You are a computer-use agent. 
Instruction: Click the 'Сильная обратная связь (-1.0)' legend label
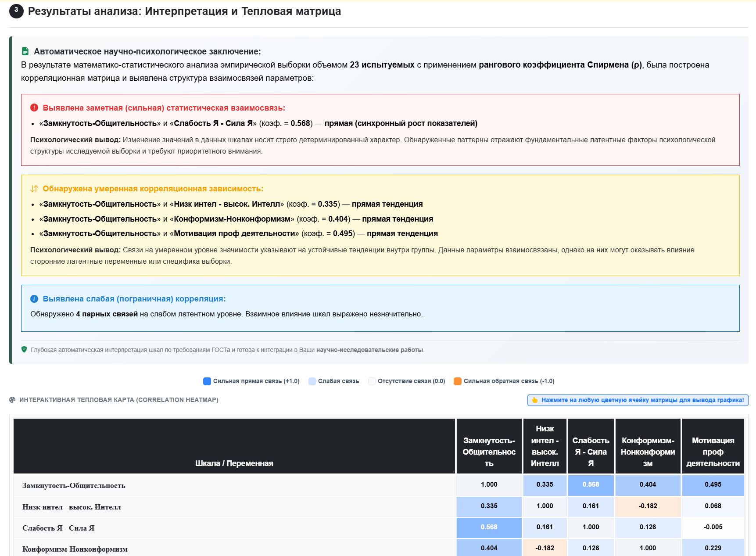coord(509,381)
